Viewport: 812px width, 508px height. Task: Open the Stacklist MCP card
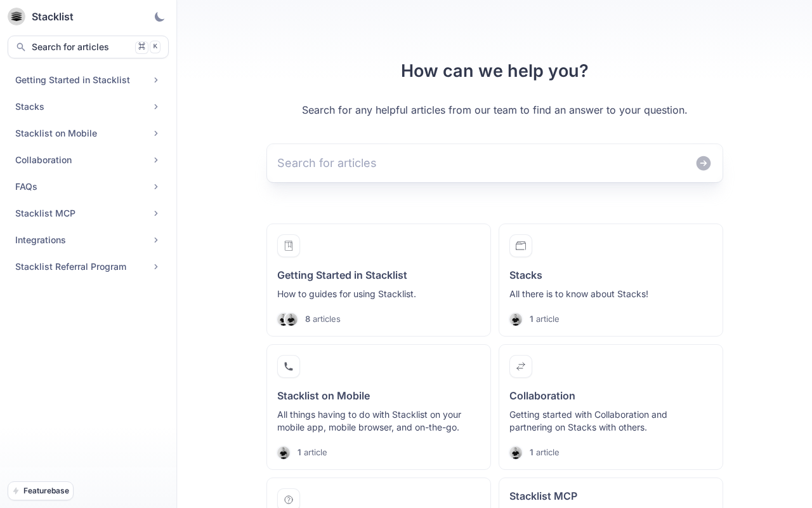(x=611, y=493)
